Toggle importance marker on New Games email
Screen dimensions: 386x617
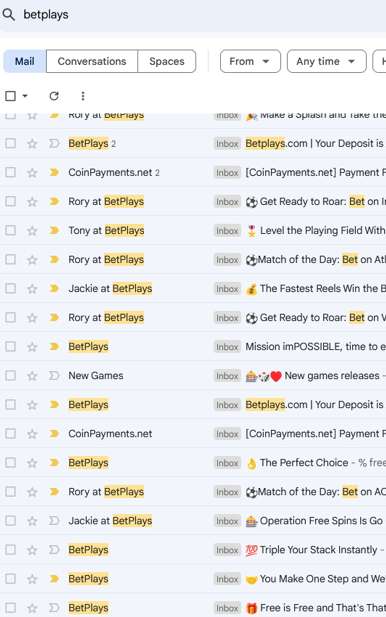pyautogui.click(x=54, y=376)
